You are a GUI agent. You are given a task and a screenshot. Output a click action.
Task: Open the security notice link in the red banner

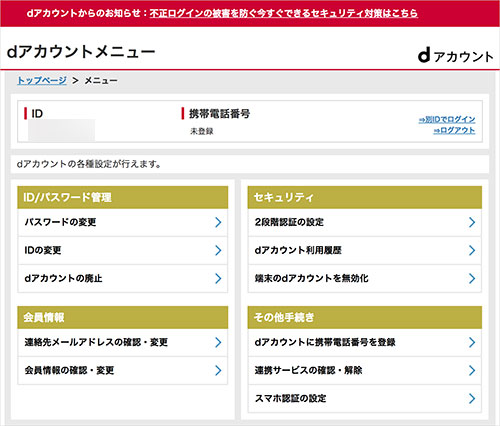coord(284,13)
